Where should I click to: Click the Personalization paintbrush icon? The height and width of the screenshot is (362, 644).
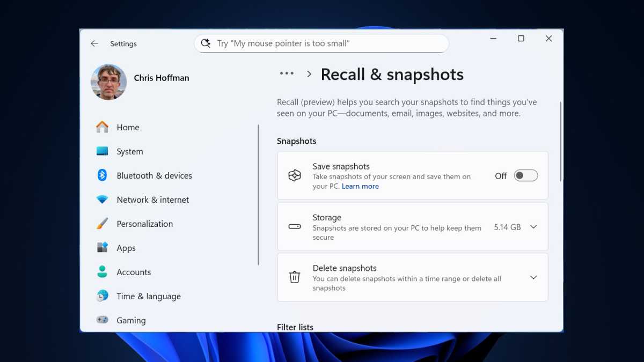tap(102, 224)
